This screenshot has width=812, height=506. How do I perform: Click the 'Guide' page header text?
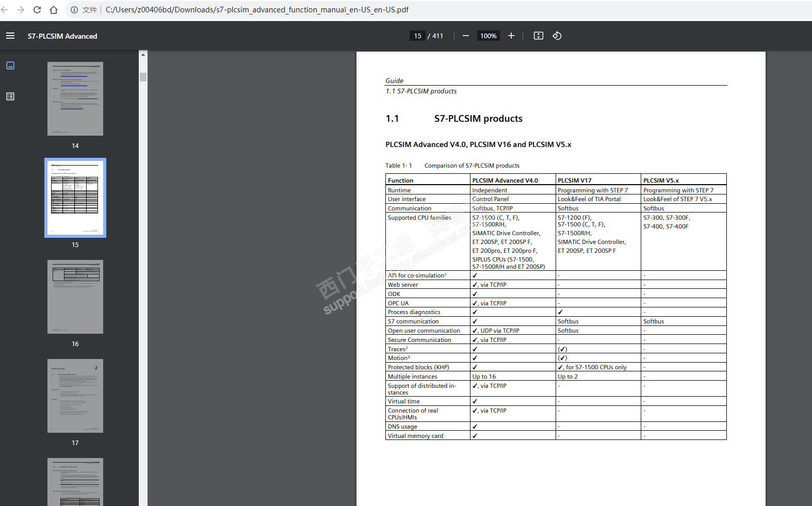tap(395, 80)
